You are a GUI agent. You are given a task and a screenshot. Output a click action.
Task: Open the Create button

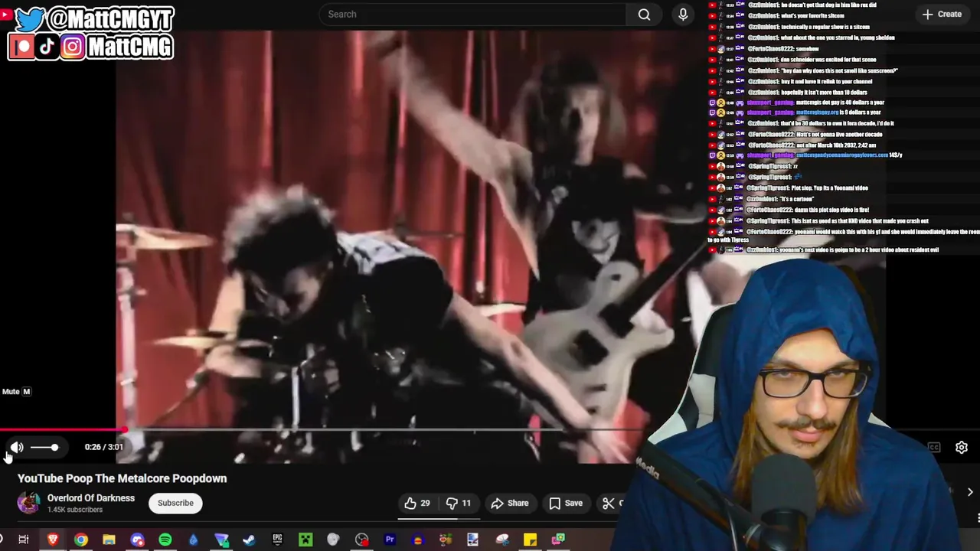942,14
